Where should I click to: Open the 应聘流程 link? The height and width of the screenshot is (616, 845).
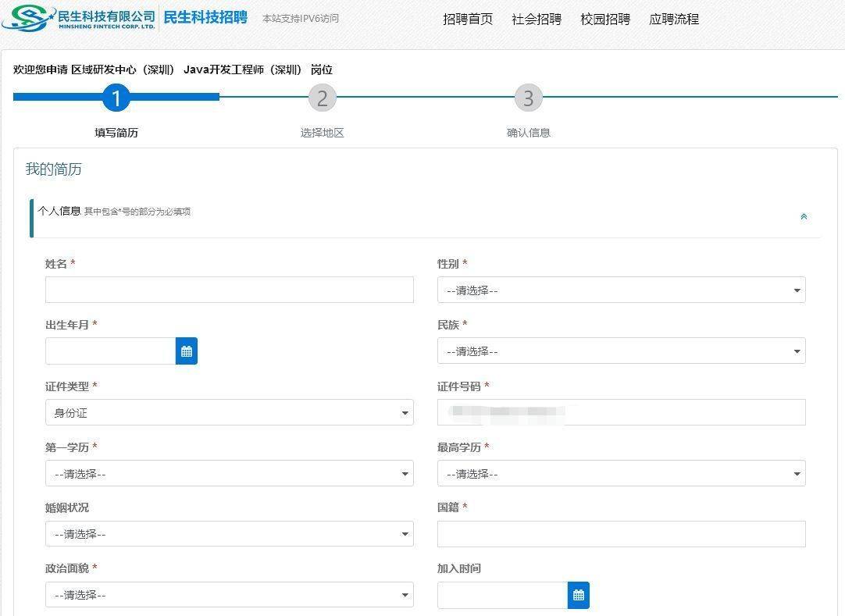[674, 20]
